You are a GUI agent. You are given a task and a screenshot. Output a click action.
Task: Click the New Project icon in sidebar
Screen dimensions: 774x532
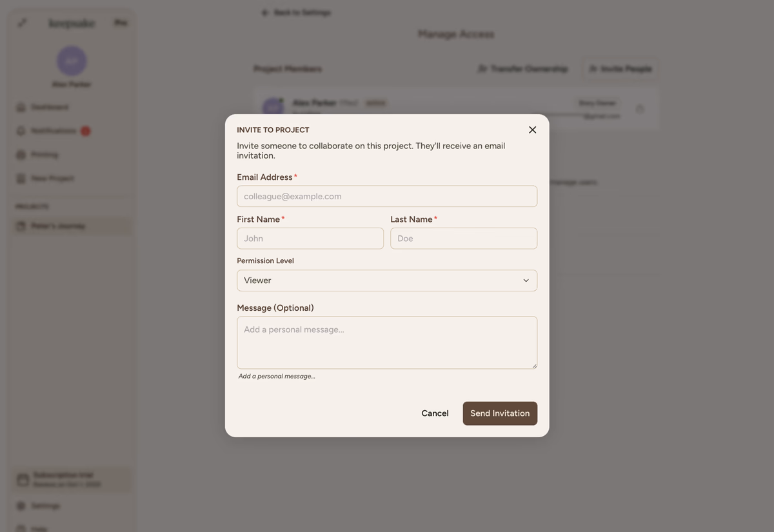click(21, 179)
